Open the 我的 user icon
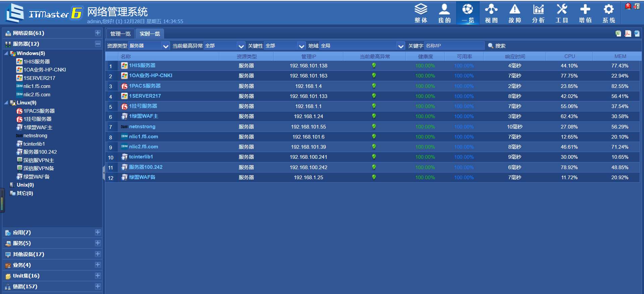Screen dimensions: 644x294 (x=444, y=13)
